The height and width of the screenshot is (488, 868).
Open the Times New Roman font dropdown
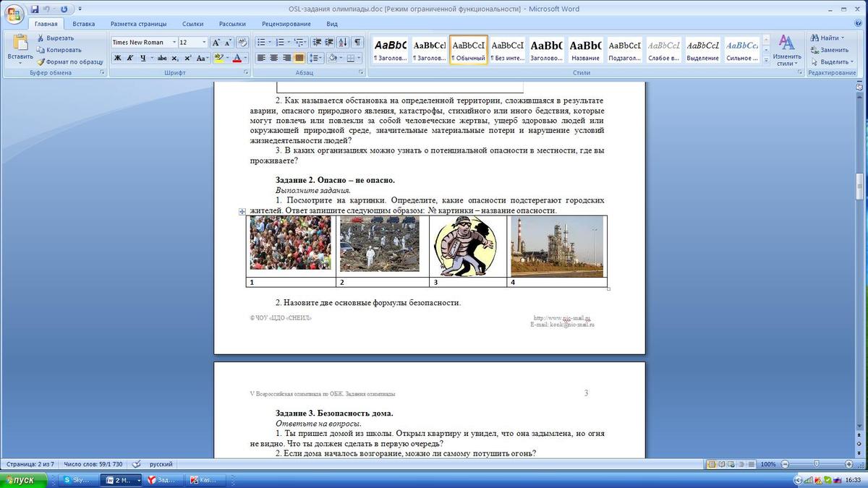click(174, 43)
